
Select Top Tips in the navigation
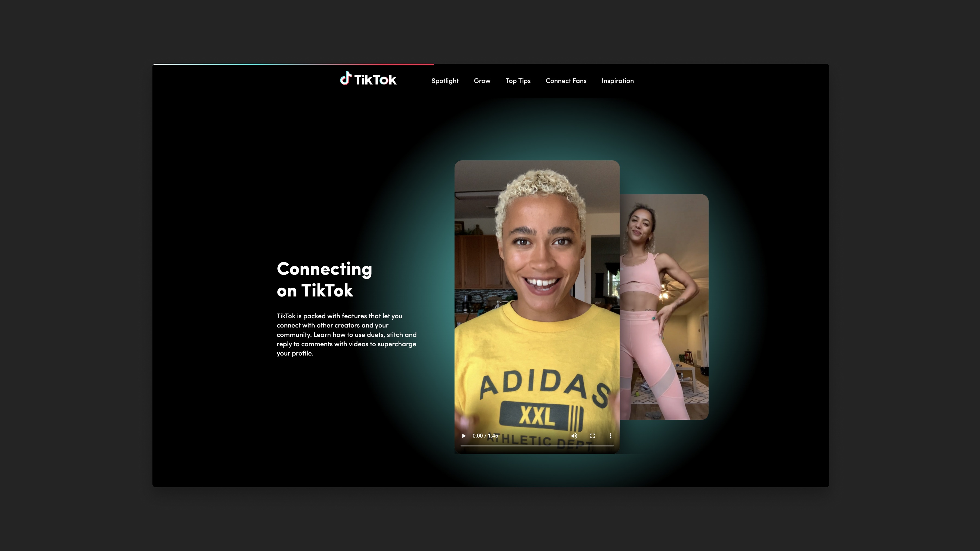[518, 81]
